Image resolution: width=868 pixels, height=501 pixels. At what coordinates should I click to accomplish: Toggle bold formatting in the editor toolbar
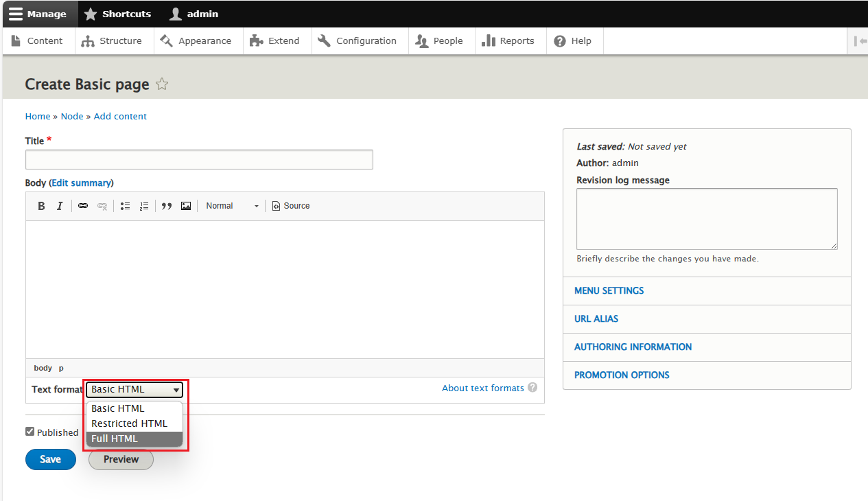click(x=41, y=206)
